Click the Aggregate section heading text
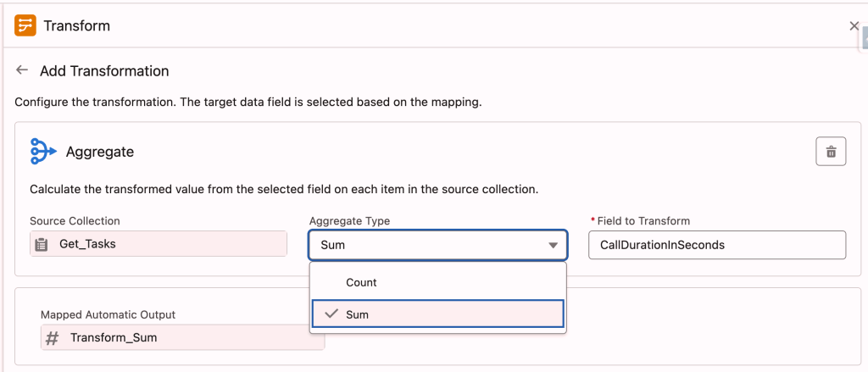Image resolution: width=868 pixels, height=372 pixels. pos(100,152)
